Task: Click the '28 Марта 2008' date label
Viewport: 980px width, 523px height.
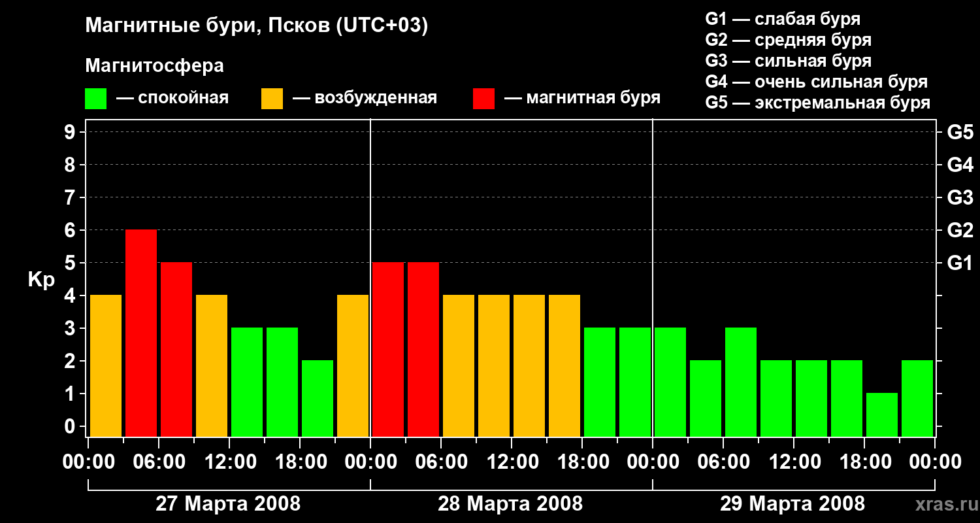Action: (x=510, y=504)
